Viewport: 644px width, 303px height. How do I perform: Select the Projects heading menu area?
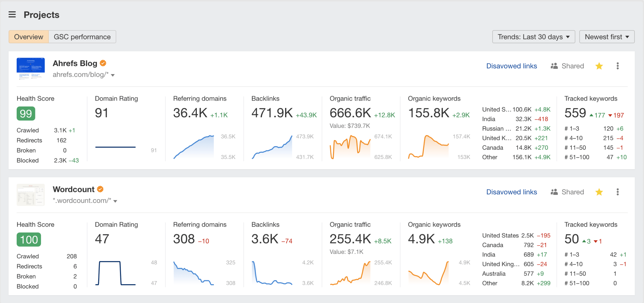point(41,15)
